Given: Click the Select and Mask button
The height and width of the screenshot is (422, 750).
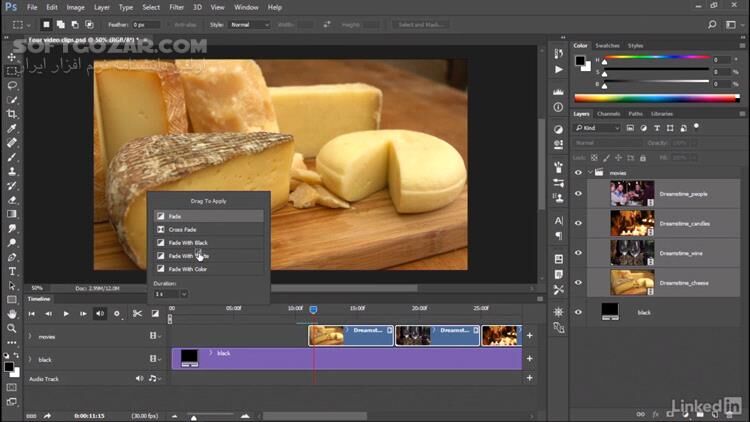Looking at the screenshot, I should 420,24.
